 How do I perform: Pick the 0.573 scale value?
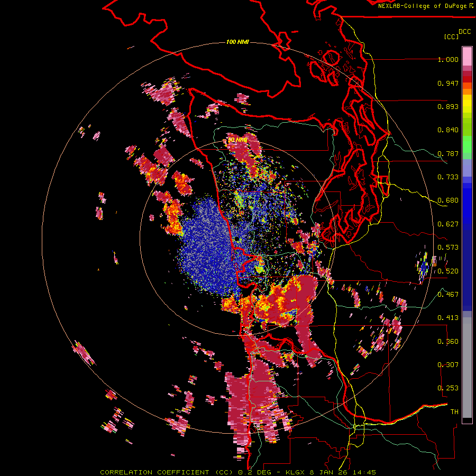(448, 248)
